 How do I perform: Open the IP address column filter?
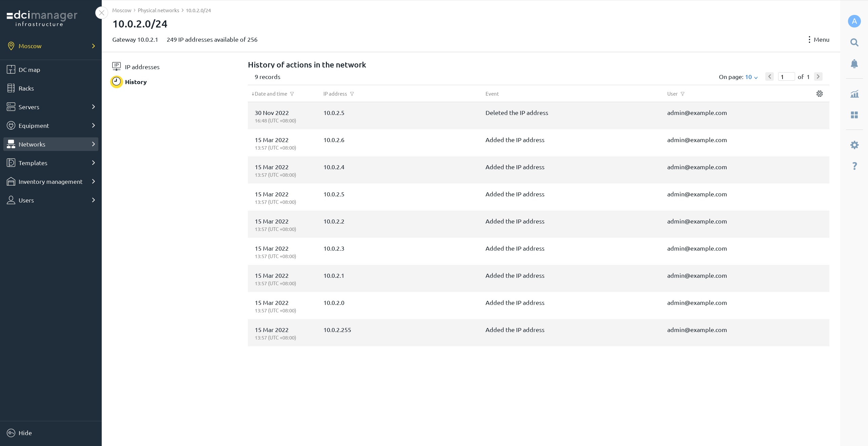coord(352,94)
